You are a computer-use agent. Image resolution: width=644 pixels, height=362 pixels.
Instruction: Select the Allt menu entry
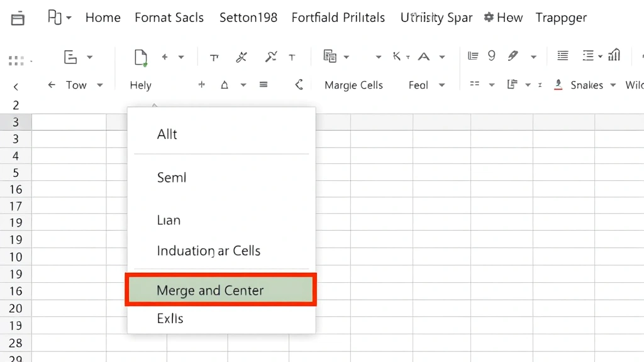(x=167, y=134)
